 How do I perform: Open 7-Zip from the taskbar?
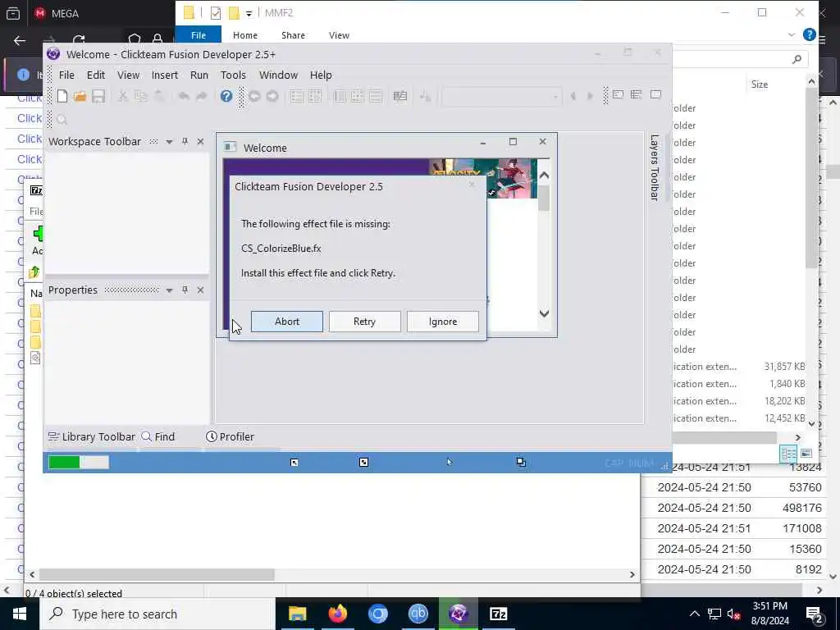tap(498, 614)
